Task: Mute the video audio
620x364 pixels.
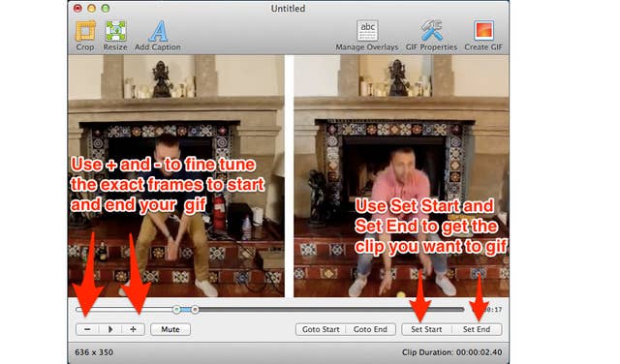Action: click(170, 329)
